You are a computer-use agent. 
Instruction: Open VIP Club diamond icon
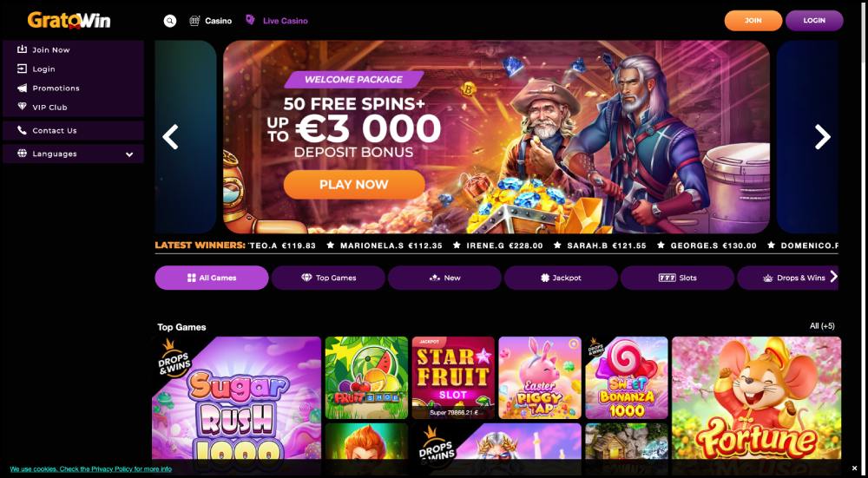pos(23,107)
